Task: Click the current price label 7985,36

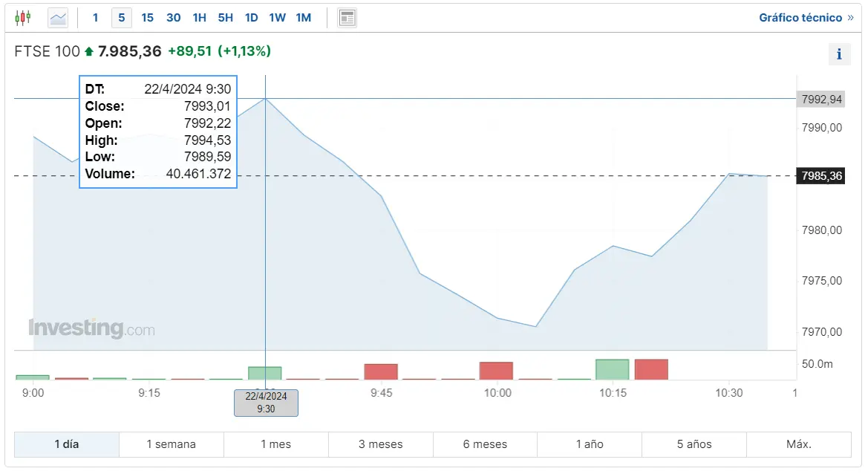Action: point(820,176)
